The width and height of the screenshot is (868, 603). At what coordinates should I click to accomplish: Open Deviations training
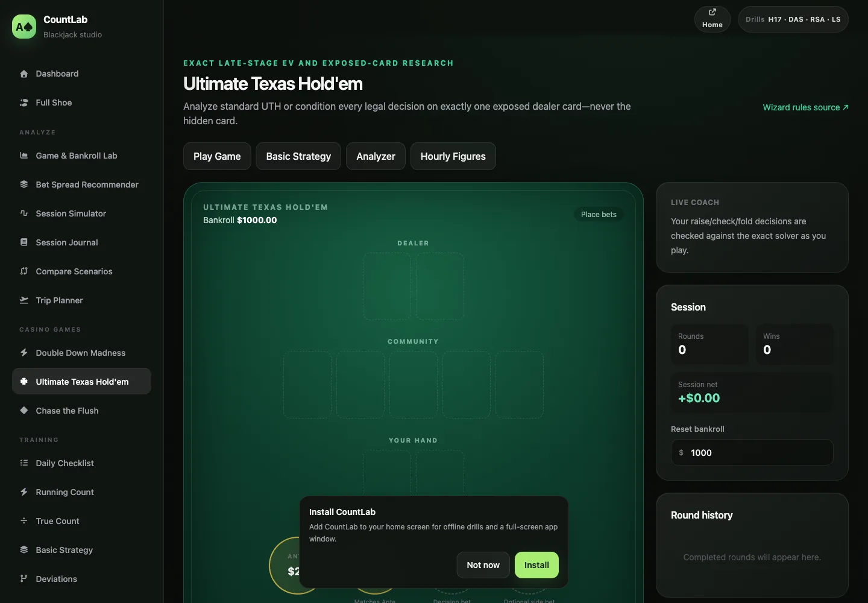[81, 579]
